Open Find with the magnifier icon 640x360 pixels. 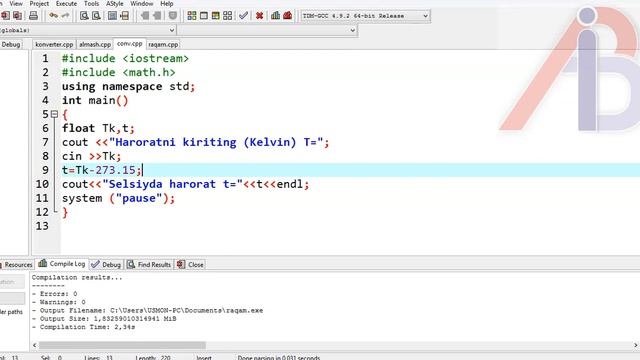point(84,16)
